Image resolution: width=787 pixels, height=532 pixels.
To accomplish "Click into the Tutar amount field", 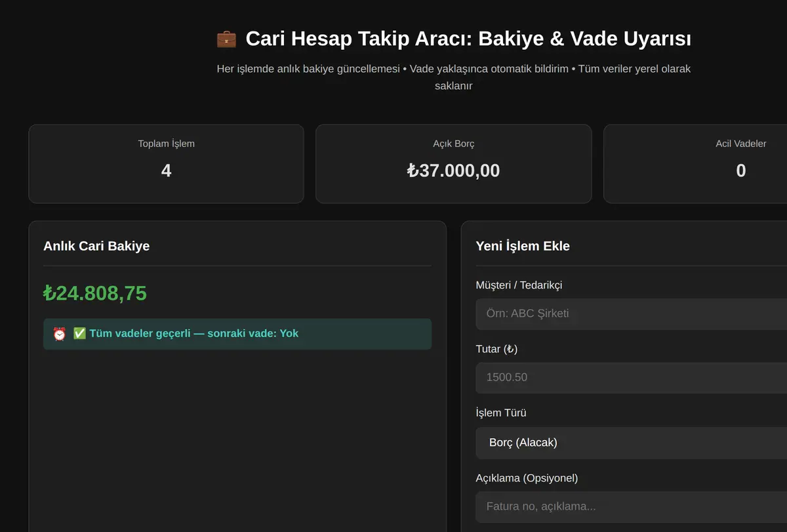I will (x=631, y=377).
